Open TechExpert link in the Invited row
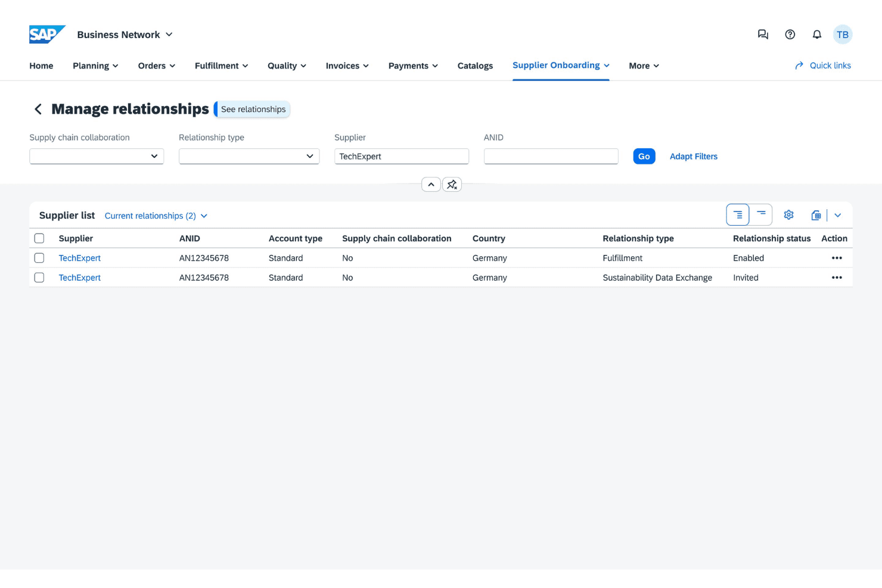 (x=80, y=278)
